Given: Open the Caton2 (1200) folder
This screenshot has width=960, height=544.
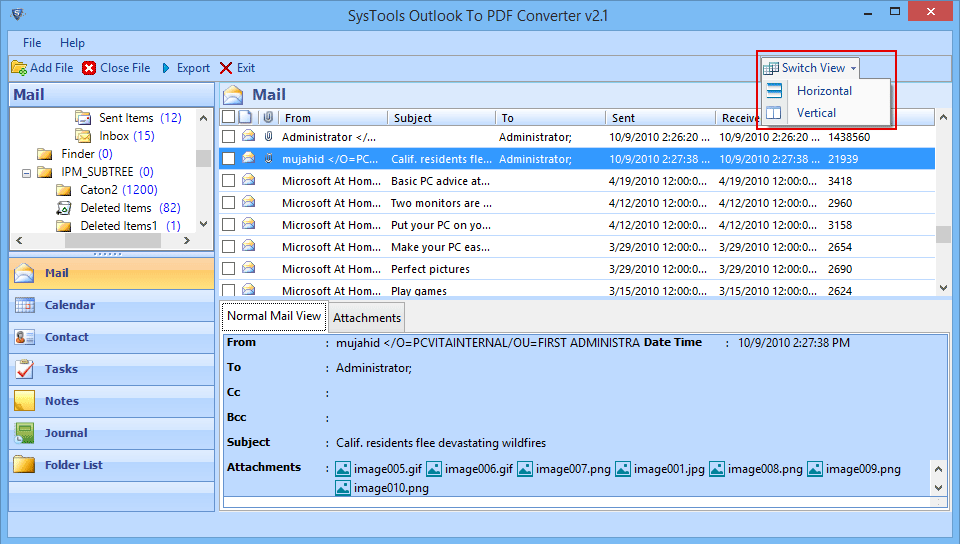Looking at the screenshot, I should pyautogui.click(x=118, y=190).
